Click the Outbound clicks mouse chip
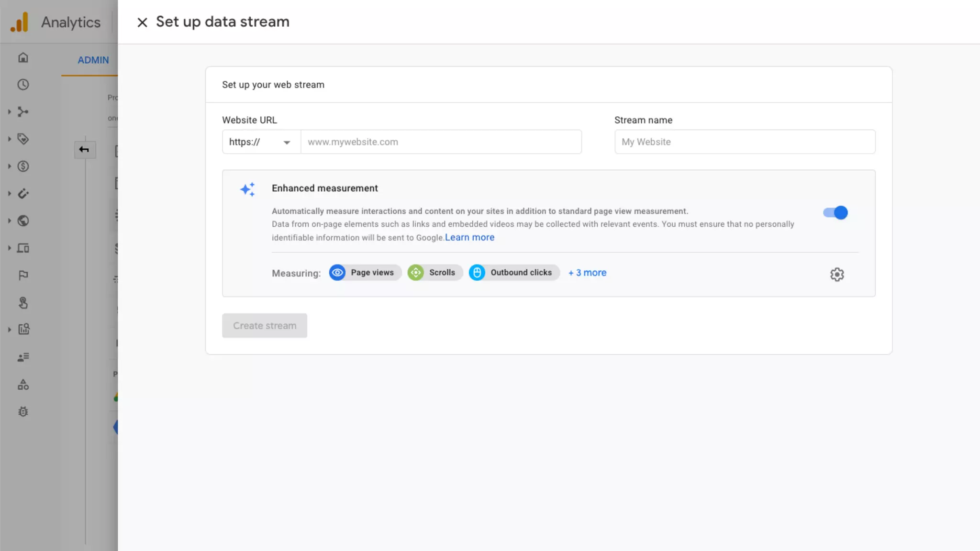 click(x=513, y=273)
